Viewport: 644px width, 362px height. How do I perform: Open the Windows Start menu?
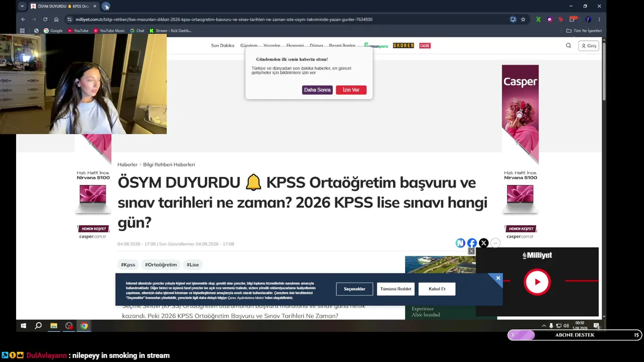pyautogui.click(x=23, y=326)
